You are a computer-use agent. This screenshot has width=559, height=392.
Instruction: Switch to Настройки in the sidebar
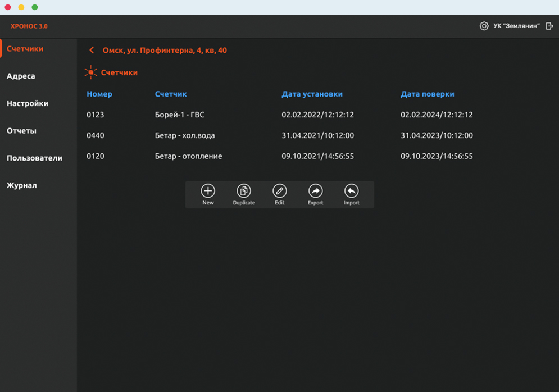[28, 104]
